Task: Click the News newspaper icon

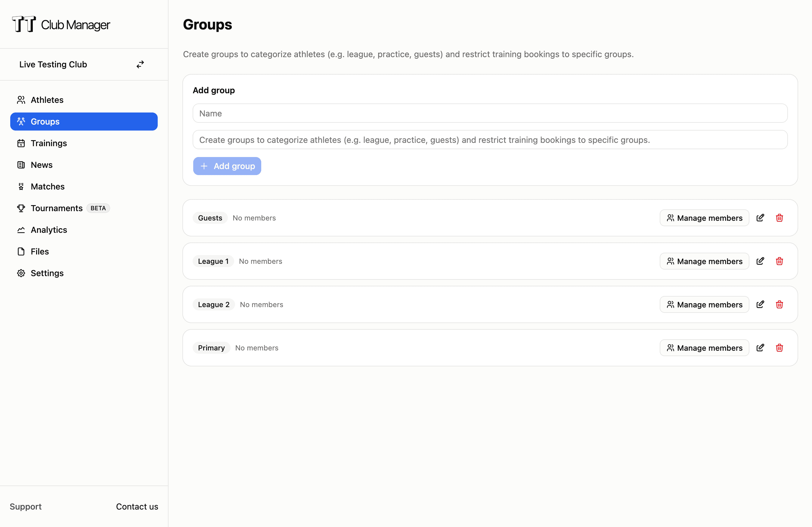Action: [x=21, y=165]
